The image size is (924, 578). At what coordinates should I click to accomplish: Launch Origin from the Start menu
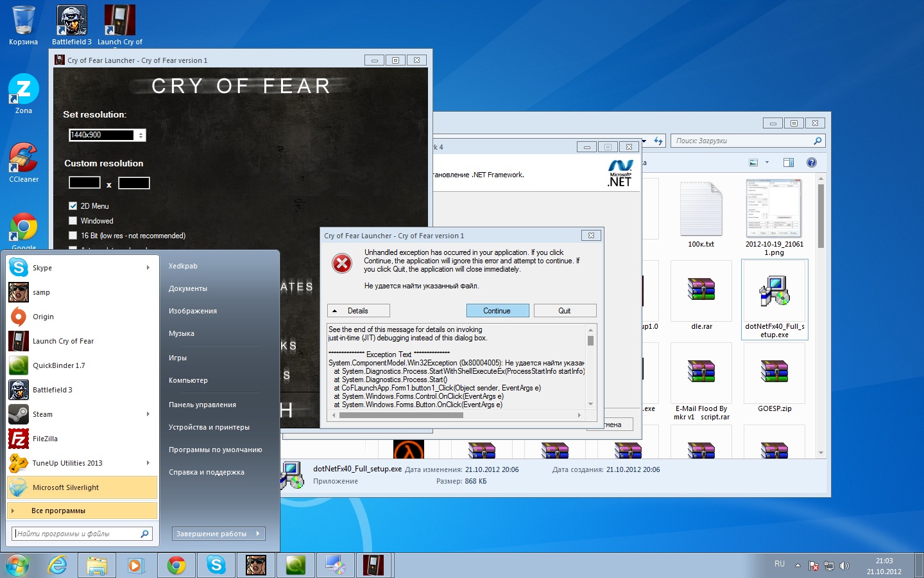[81, 317]
